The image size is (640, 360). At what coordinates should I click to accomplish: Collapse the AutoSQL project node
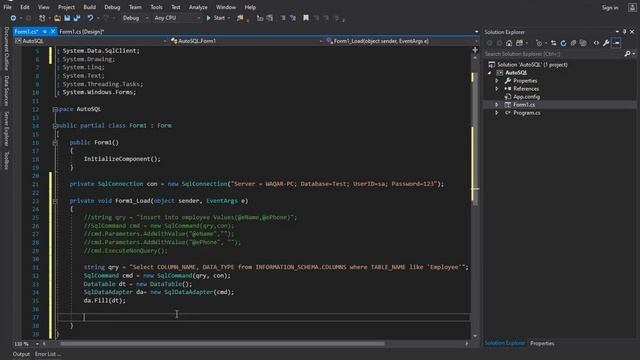tap(490, 73)
